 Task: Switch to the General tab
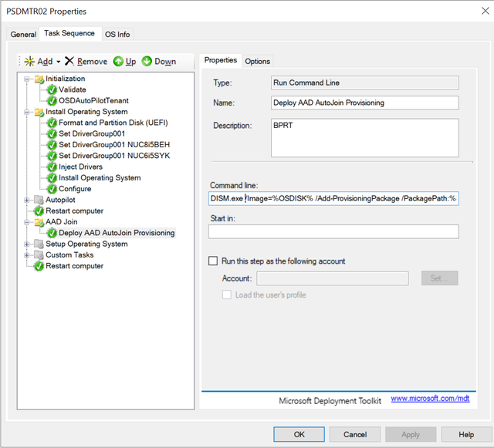pos(23,35)
